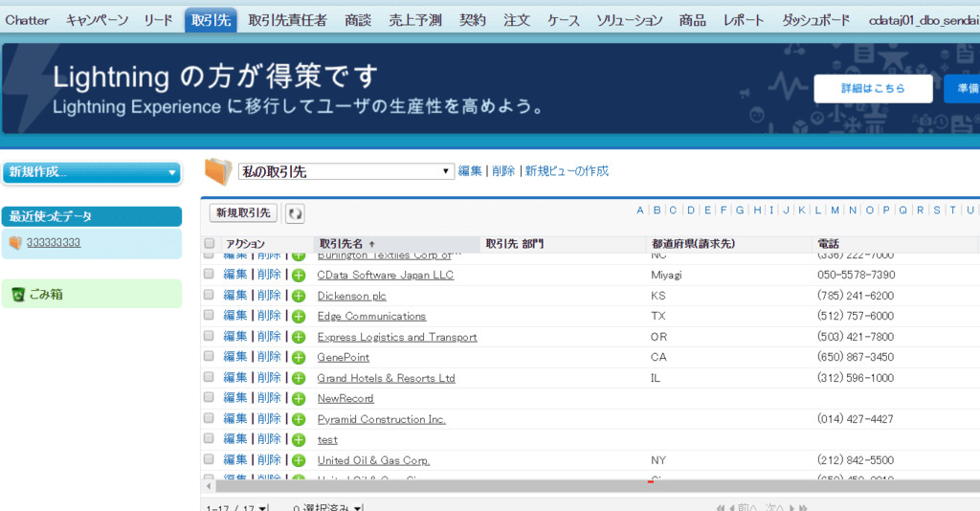980x511 pixels.
Task: Open the United Oil & Gas Corp. link
Action: 373,461
